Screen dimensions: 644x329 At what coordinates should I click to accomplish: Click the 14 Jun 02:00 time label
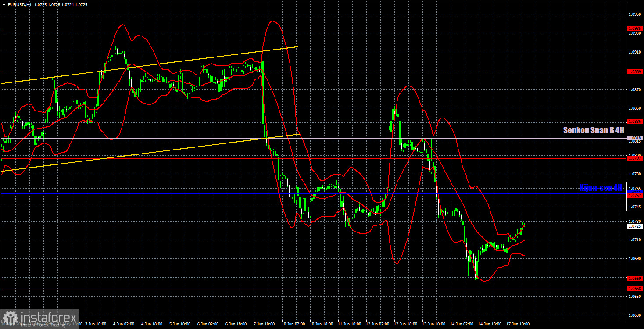click(x=461, y=324)
